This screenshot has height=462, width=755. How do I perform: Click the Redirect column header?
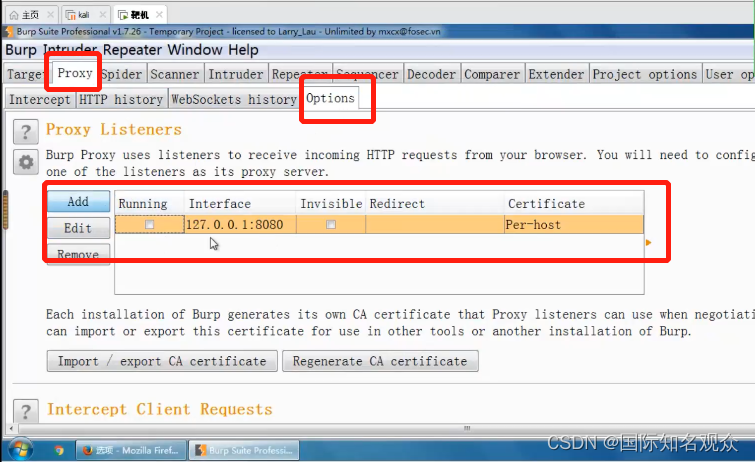(x=435, y=204)
